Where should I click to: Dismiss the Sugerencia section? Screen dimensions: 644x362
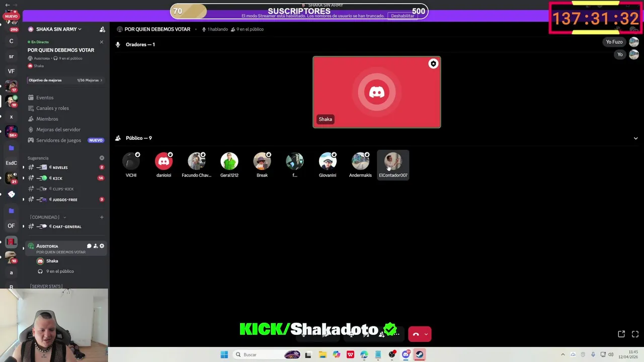(x=102, y=158)
